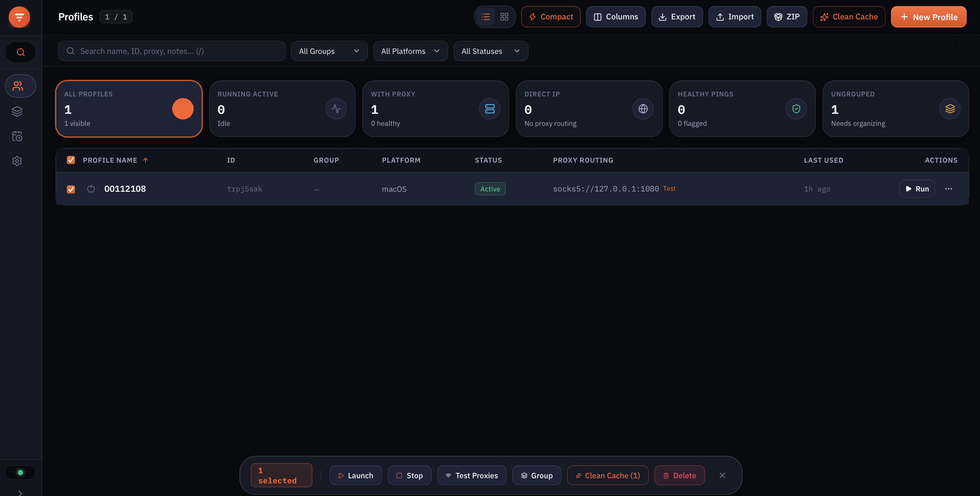Select the All Profiles stat card
This screenshot has height=496, width=980.
point(128,108)
